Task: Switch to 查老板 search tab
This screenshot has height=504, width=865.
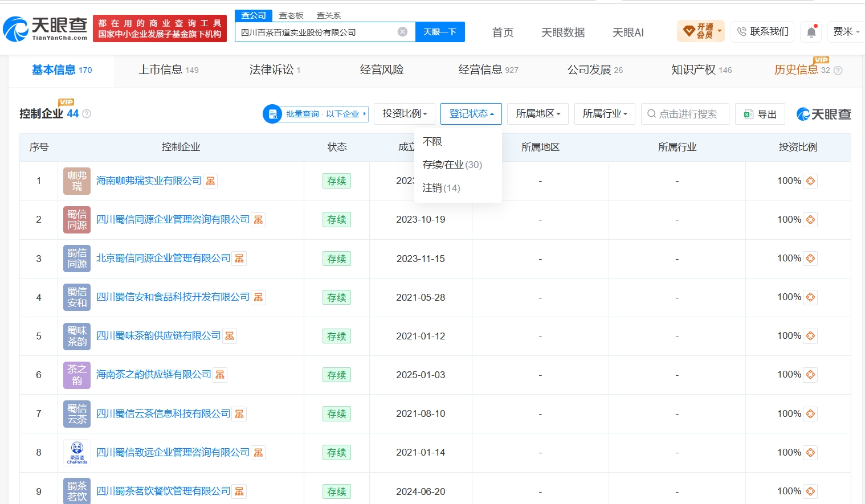Action: coord(291,15)
